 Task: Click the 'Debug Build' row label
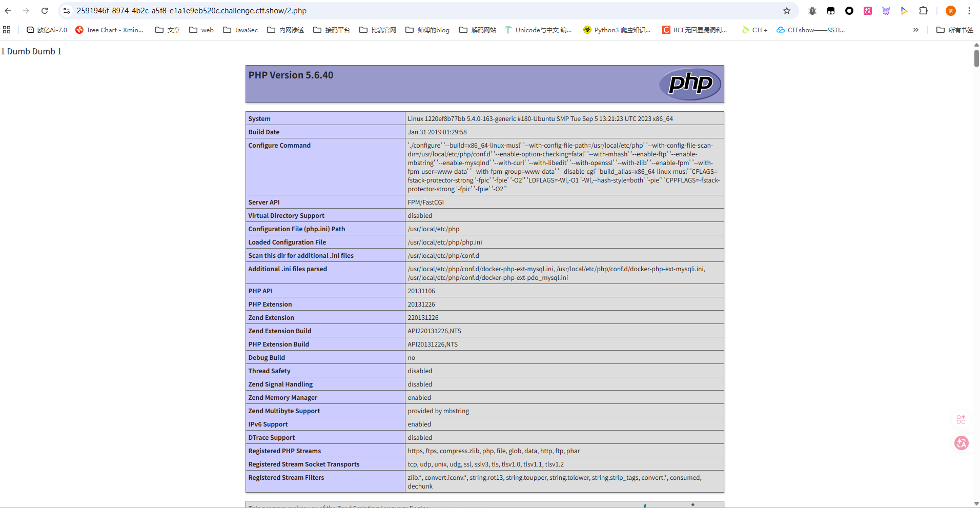pos(267,357)
